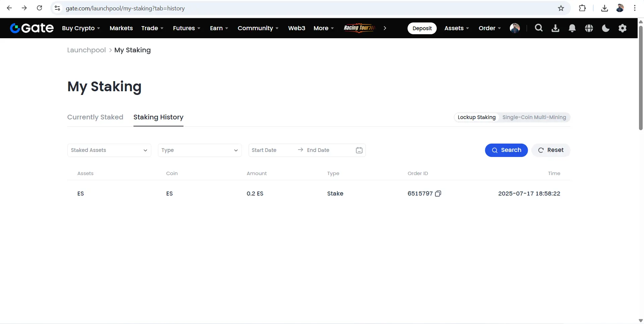Screen dimensions: 644x324
Task: Go back in browser
Action: 9,8
